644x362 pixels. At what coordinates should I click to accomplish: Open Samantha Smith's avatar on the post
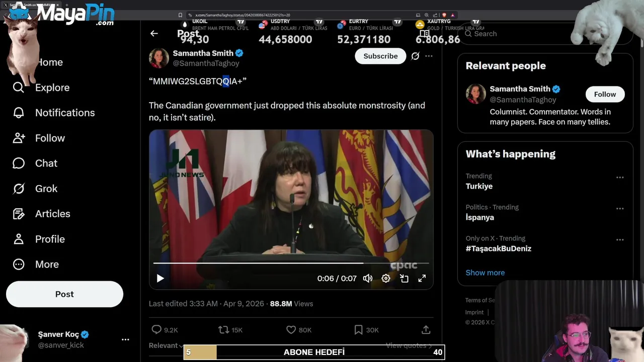tap(158, 58)
